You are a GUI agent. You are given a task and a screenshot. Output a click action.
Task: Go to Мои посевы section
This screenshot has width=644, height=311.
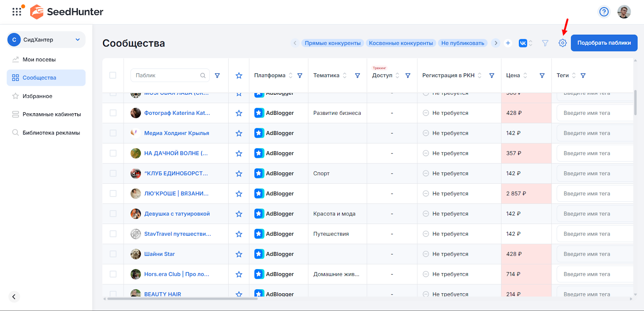pos(39,60)
